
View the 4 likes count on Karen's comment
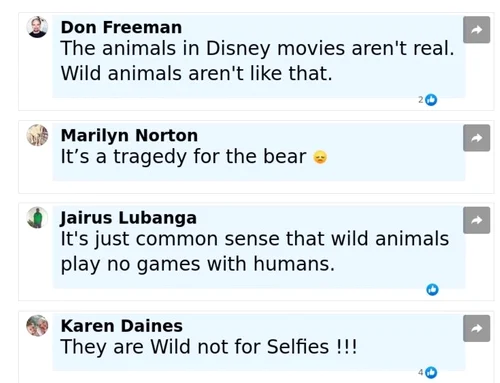(x=421, y=372)
